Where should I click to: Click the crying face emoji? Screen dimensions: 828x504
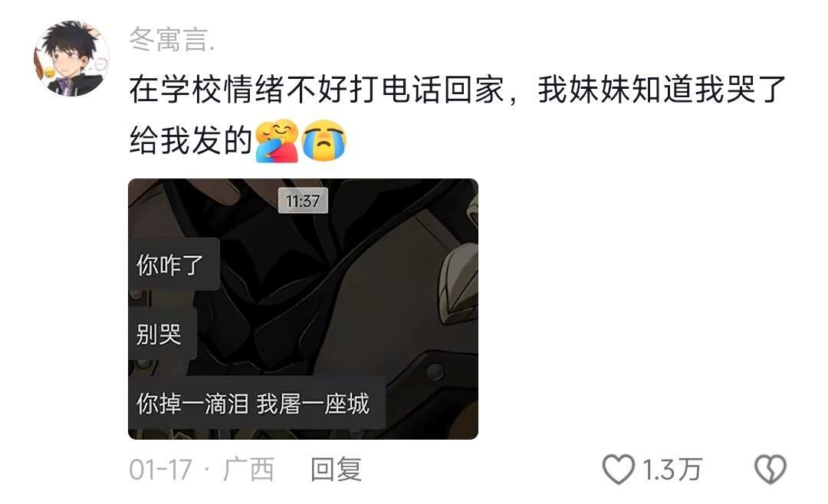click(x=324, y=141)
